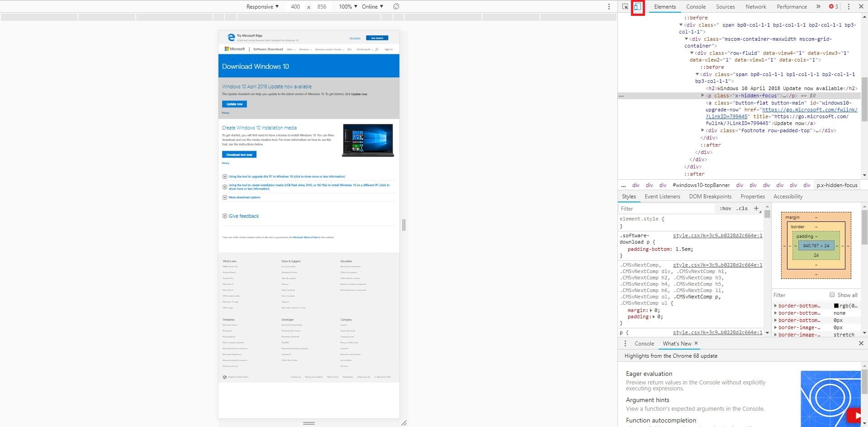Click the red errors count indicator

coord(833,6)
